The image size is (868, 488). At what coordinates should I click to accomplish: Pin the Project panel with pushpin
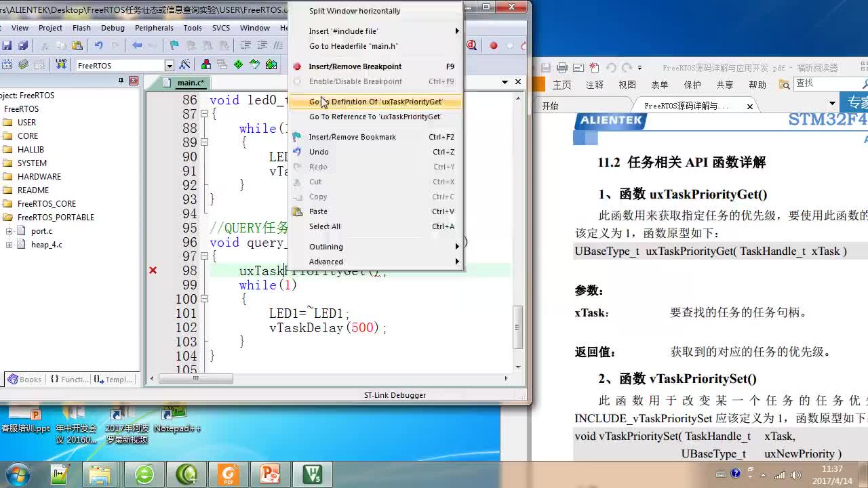tap(121, 81)
